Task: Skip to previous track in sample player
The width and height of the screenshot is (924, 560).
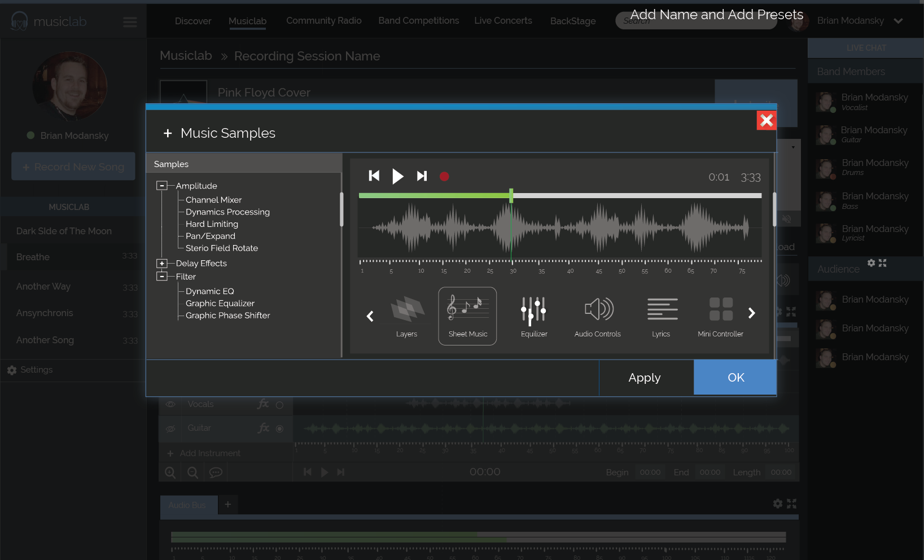Action: click(374, 176)
